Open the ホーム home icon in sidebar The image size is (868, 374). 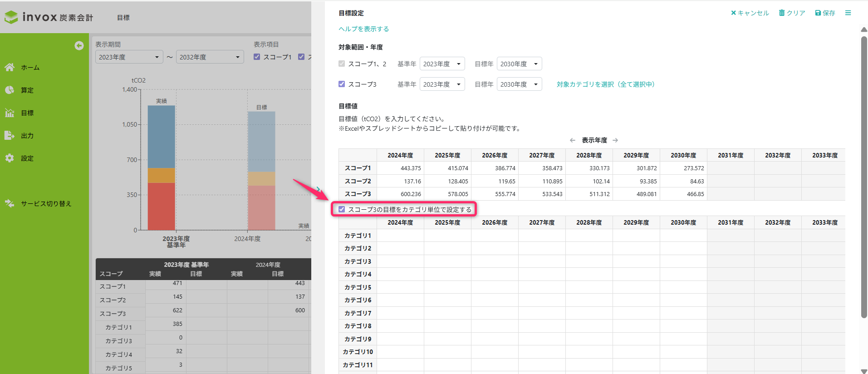tap(10, 67)
